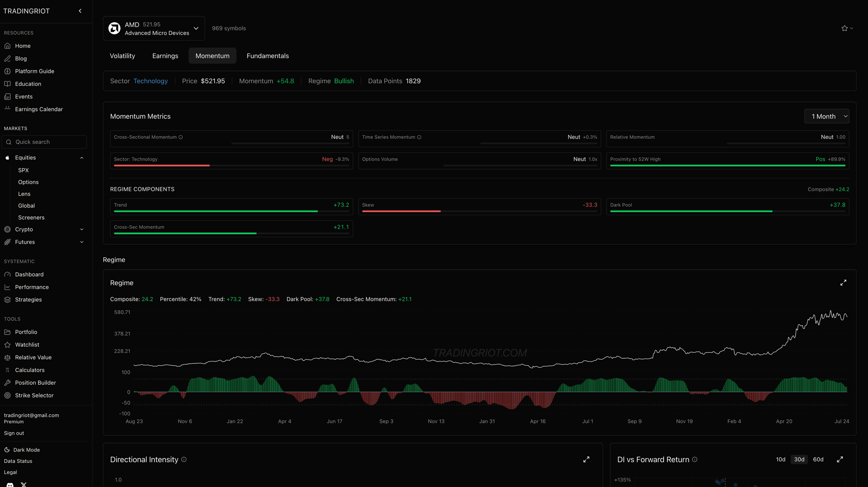The image size is (868, 487).
Task: Click the Education book icon
Action: tap(7, 84)
